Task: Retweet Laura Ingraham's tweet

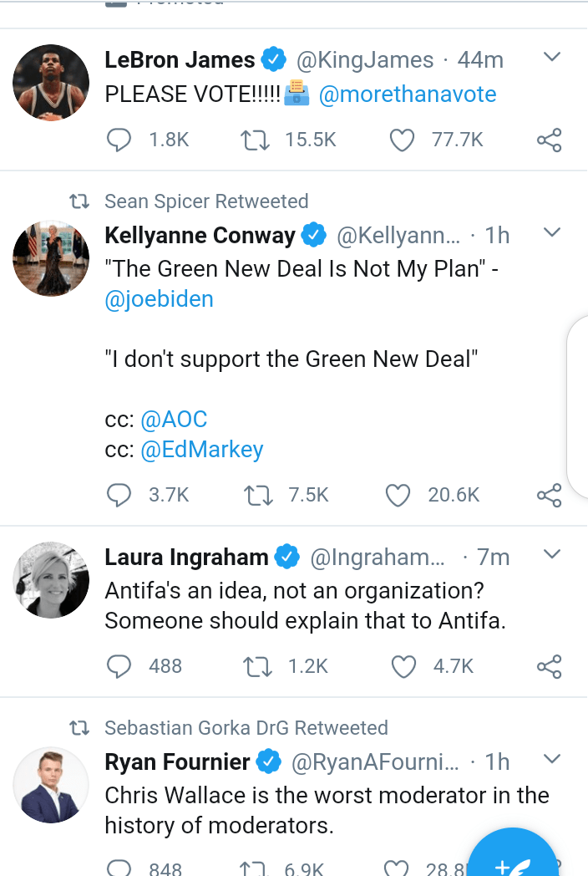Action: (x=258, y=666)
